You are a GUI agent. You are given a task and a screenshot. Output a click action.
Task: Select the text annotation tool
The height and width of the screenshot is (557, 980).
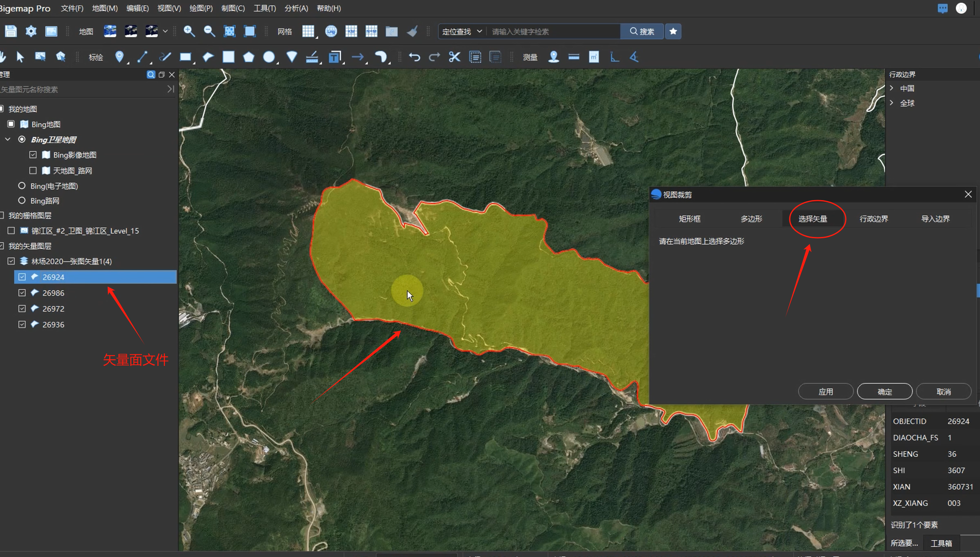(335, 57)
